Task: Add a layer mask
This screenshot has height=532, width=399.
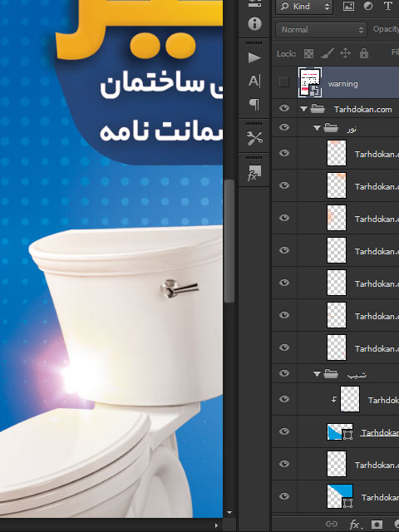Action: (377, 525)
